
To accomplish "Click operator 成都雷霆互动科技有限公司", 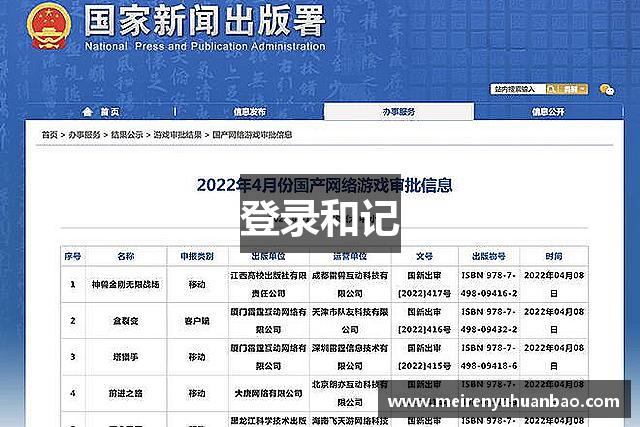I will tap(350, 285).
